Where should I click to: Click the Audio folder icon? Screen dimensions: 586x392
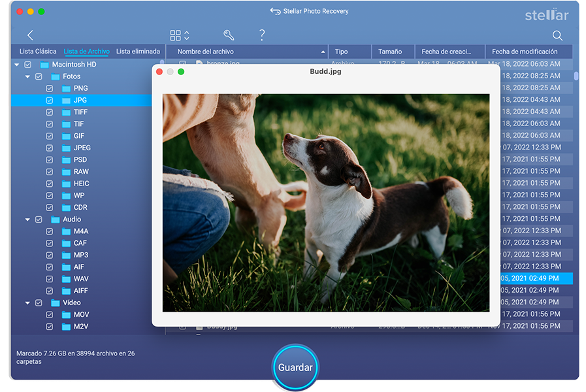(x=56, y=220)
